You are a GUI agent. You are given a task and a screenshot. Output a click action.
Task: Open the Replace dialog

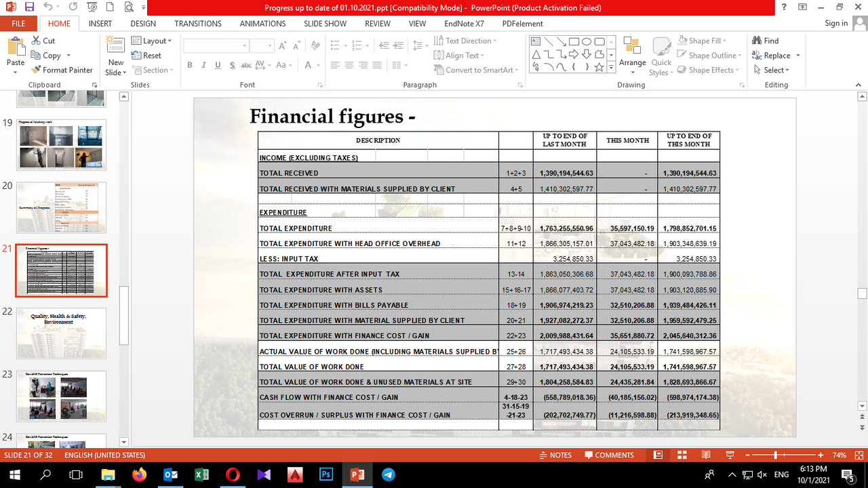click(x=771, y=56)
